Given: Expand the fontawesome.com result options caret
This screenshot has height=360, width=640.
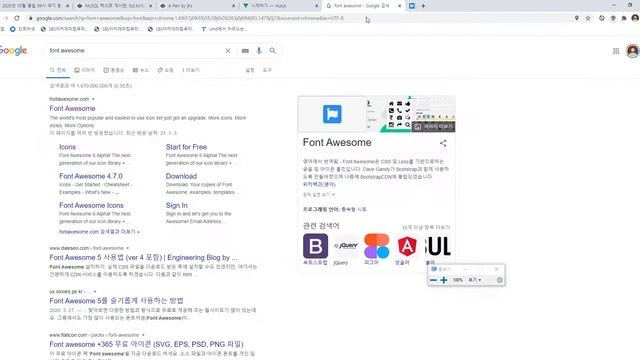Looking at the screenshot, I should 93,99.
